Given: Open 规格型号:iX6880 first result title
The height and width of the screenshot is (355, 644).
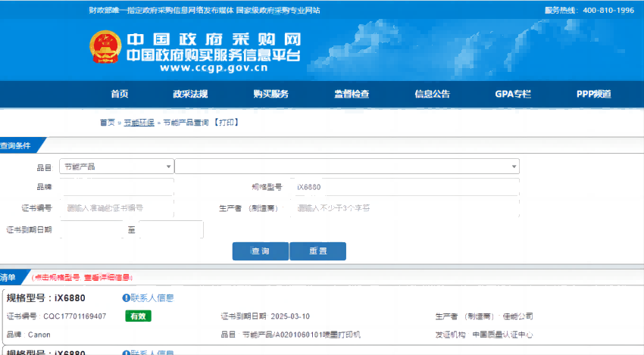Looking at the screenshot, I should point(46,298).
